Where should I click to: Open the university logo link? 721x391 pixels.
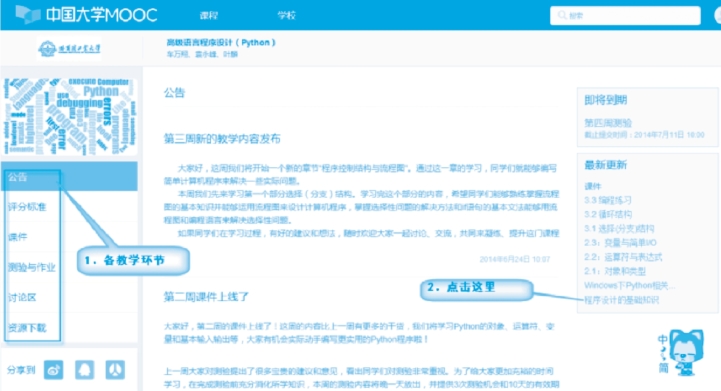[69, 48]
